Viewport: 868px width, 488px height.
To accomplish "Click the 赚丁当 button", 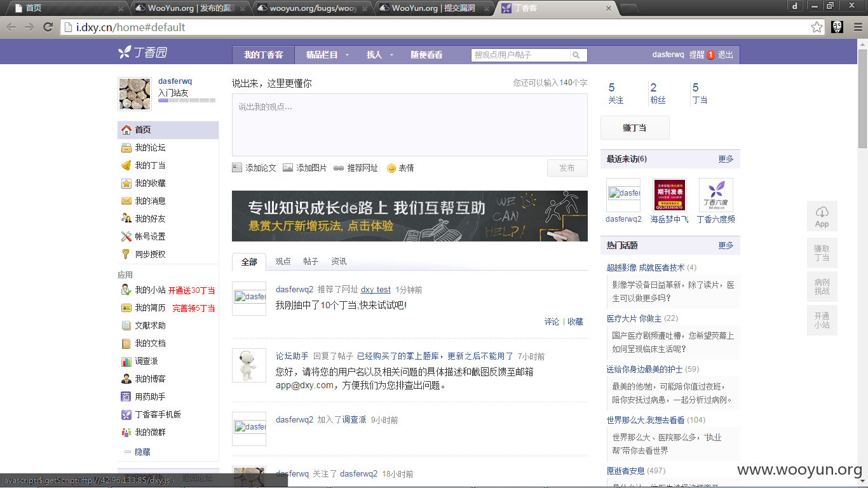I will pos(635,128).
